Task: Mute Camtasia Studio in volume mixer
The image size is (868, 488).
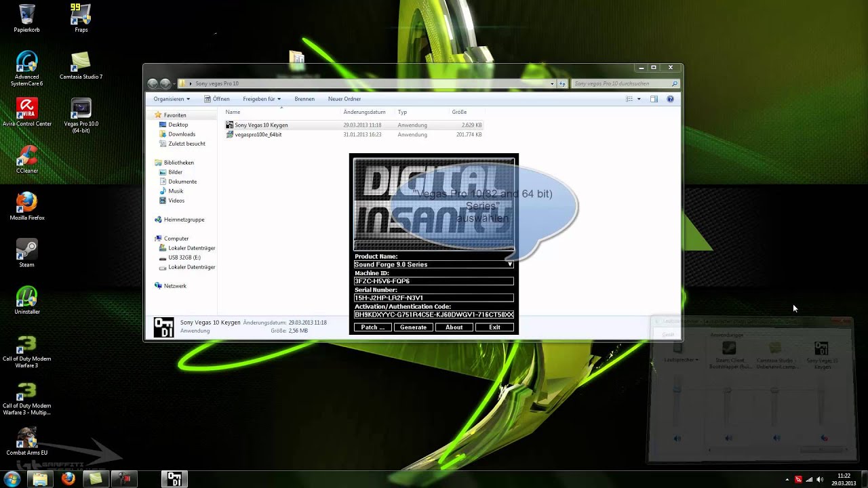Action: (775, 439)
